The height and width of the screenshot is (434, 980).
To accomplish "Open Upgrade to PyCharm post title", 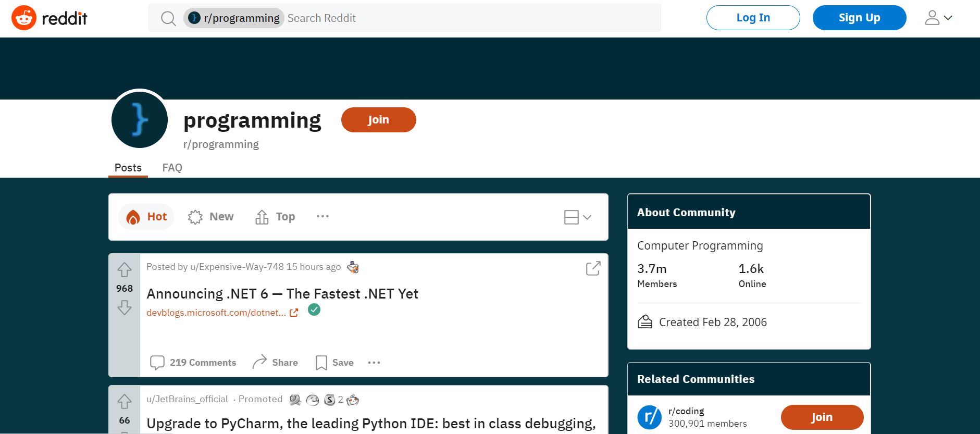I will (371, 424).
